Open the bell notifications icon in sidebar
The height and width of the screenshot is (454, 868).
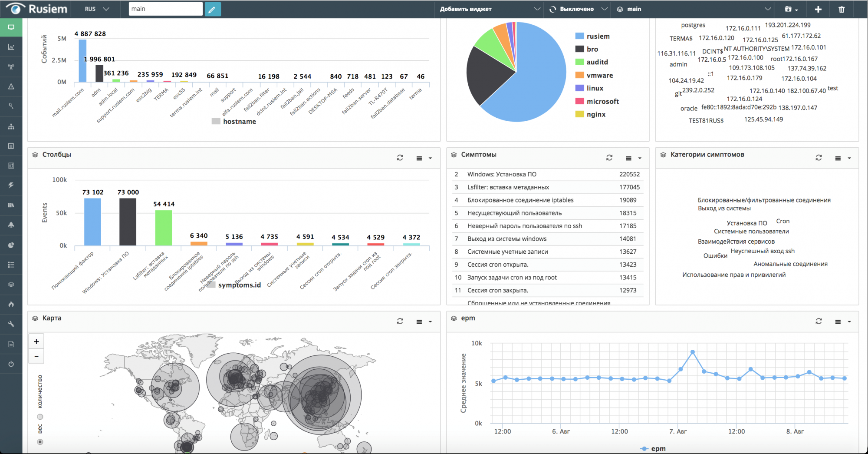click(11, 225)
